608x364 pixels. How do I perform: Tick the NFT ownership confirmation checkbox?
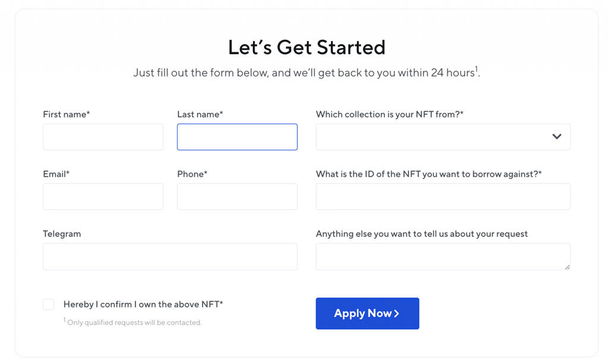pyautogui.click(x=49, y=304)
